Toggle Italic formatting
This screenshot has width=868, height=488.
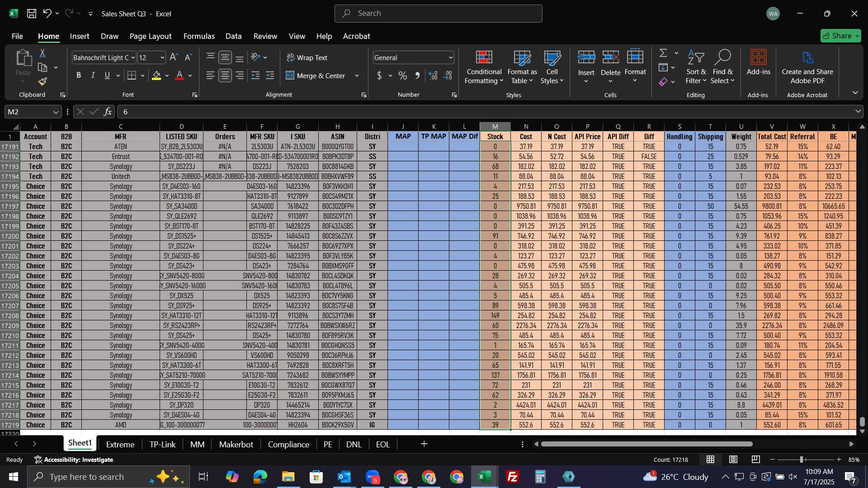(x=93, y=76)
